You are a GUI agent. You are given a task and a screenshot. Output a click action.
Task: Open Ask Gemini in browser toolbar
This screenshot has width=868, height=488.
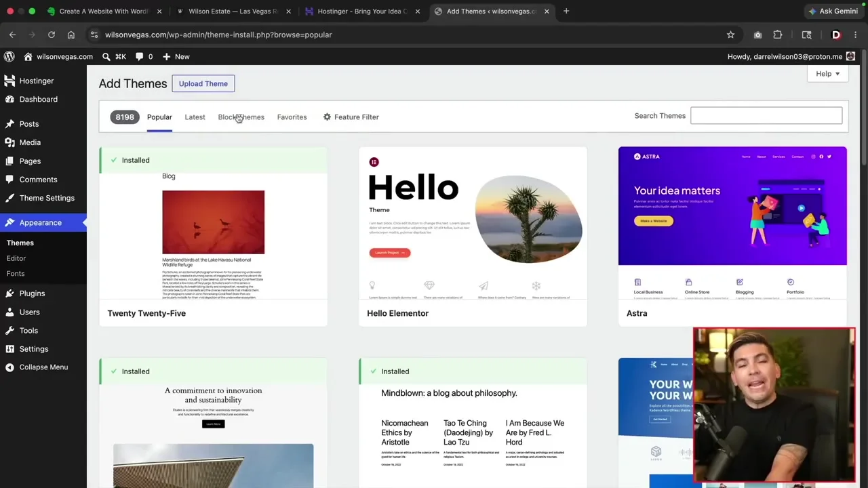click(x=833, y=12)
